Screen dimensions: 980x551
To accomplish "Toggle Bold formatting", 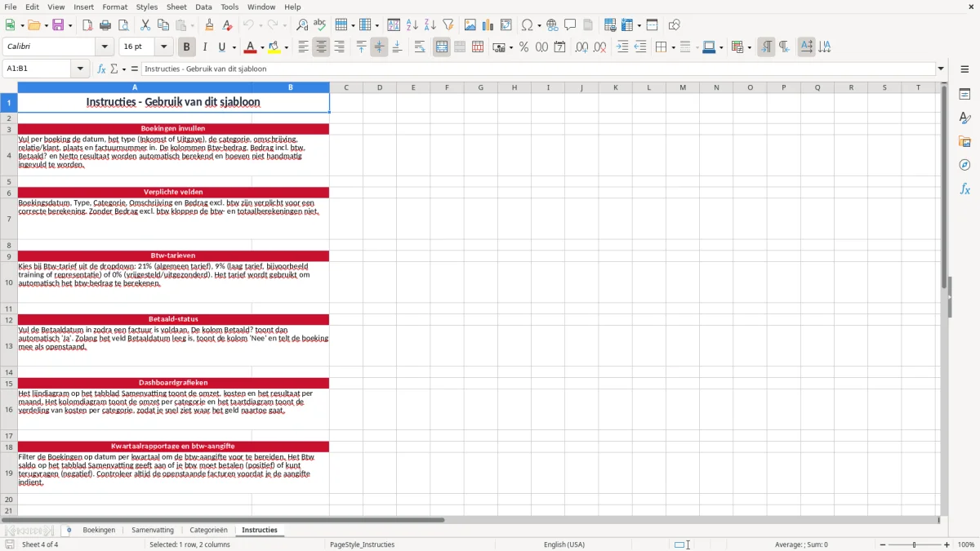I will pos(187,47).
